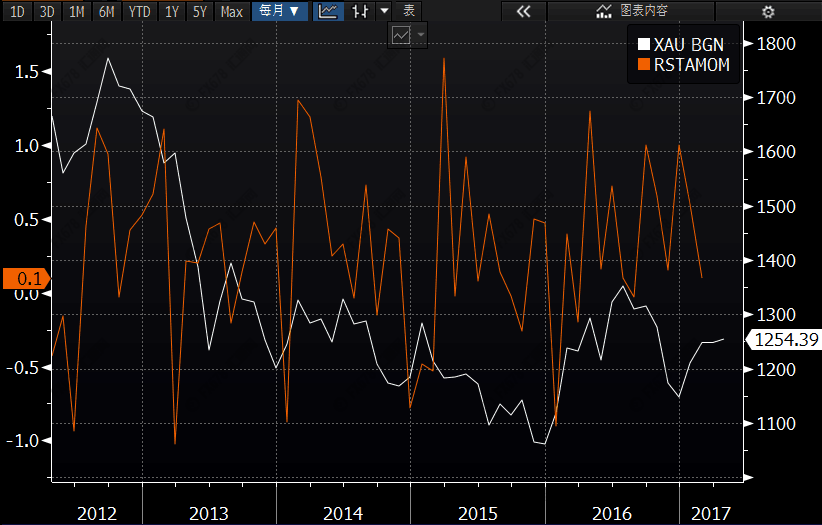822x525 pixels.
Task: Select the bar/candle chart type icon
Action: pos(360,11)
